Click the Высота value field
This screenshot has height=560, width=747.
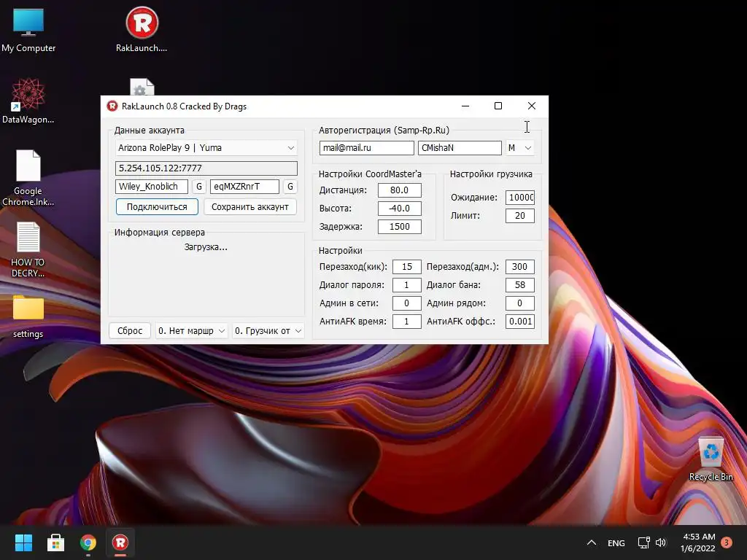tap(399, 208)
